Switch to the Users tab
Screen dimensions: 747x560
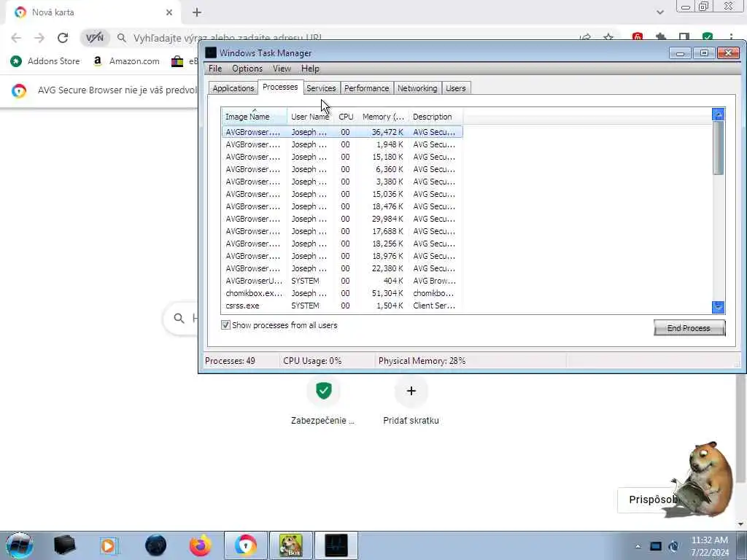(x=456, y=88)
